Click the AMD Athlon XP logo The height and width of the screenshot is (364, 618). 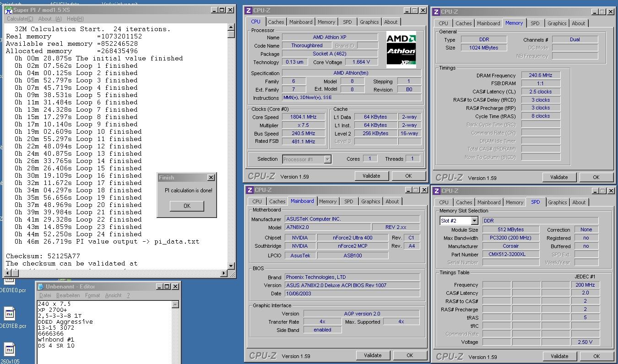tap(401, 50)
